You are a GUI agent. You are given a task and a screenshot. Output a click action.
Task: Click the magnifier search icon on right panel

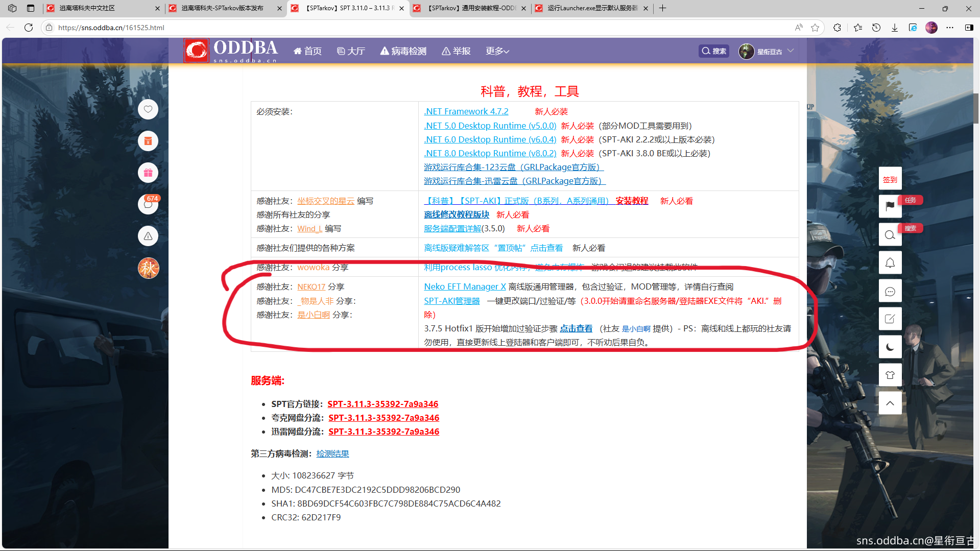[x=890, y=235]
